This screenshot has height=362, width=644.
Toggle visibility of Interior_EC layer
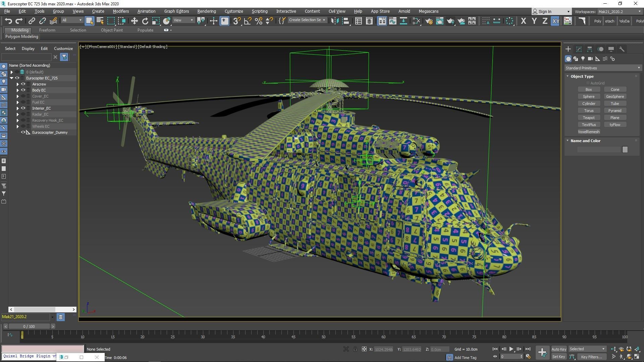click(x=23, y=108)
